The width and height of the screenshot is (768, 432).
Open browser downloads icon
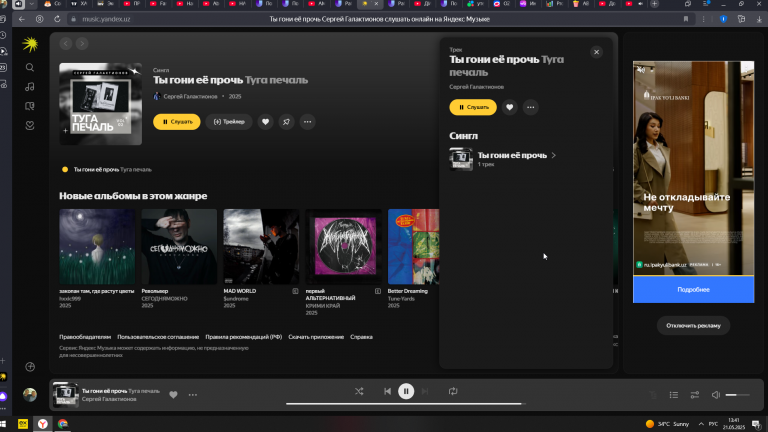click(x=759, y=19)
